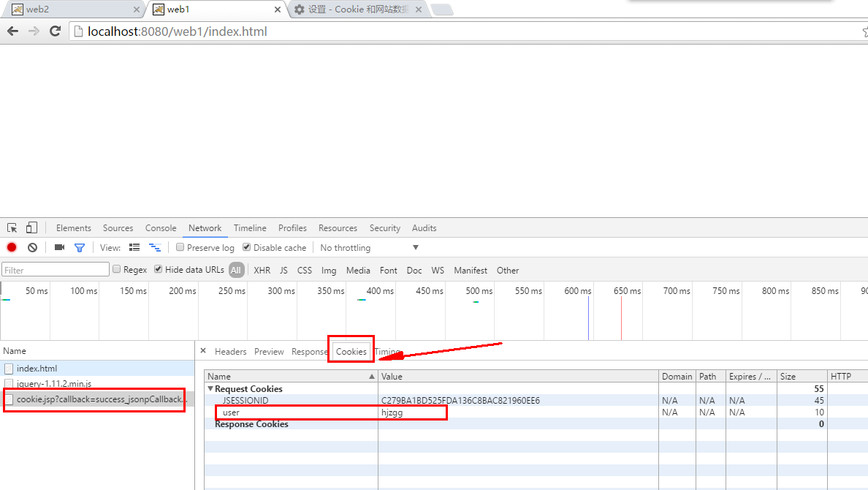
Task: Switch to large request rows view
Action: 134,248
